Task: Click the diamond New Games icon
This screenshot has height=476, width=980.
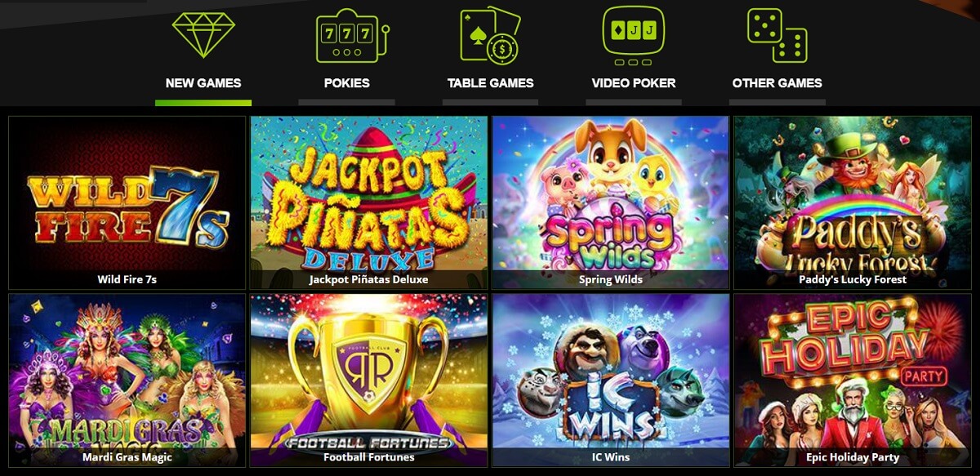Action: [x=203, y=35]
